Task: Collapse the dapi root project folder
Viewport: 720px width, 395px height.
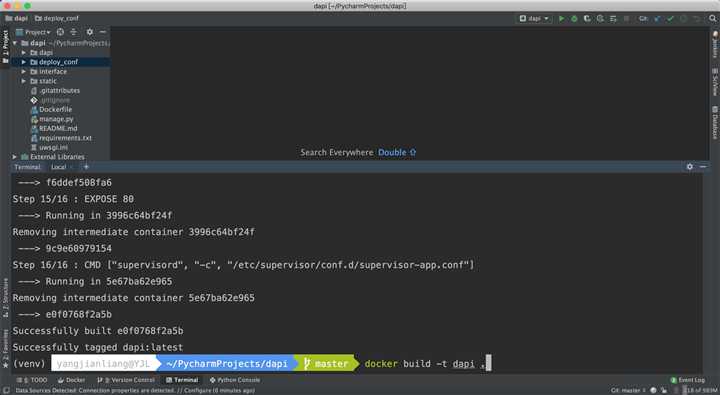Action: (x=15, y=43)
